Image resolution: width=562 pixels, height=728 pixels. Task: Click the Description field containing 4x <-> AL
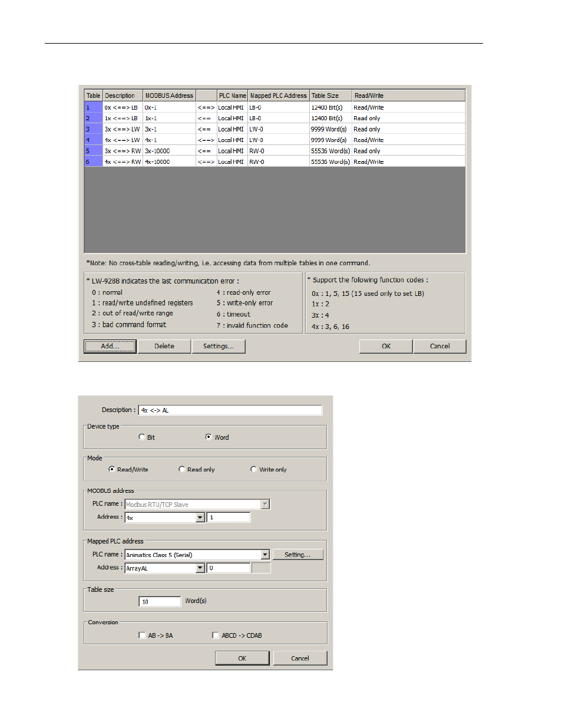click(230, 410)
